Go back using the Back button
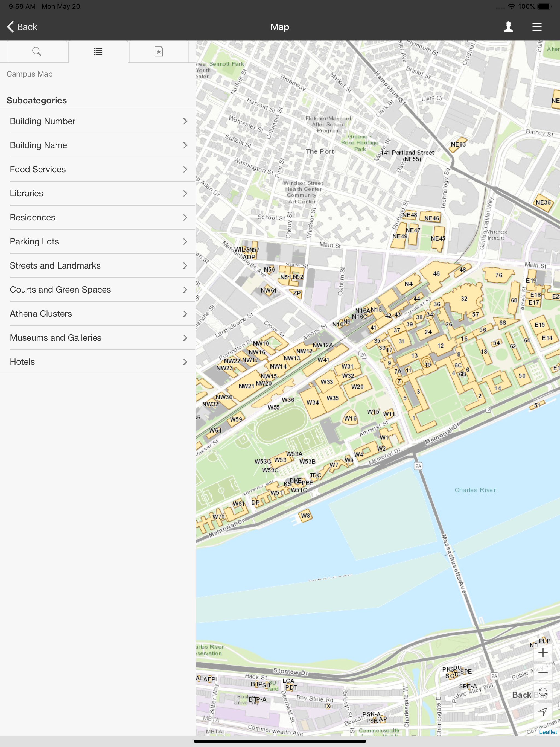560x747 pixels. 22,27
